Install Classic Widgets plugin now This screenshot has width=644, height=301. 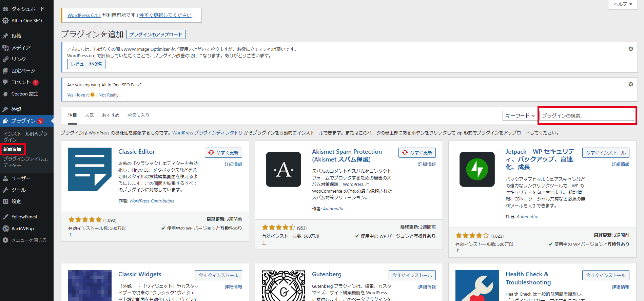218,275
